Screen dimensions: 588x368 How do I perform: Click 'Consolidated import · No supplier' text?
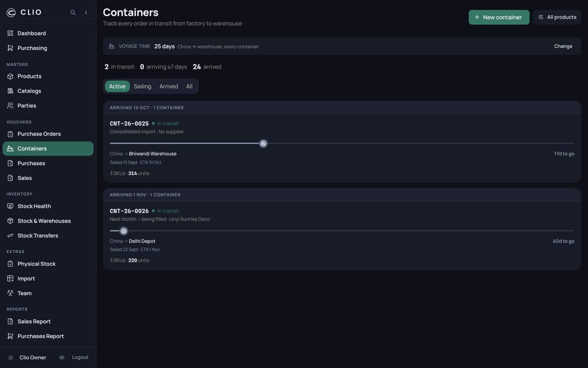[147, 132]
